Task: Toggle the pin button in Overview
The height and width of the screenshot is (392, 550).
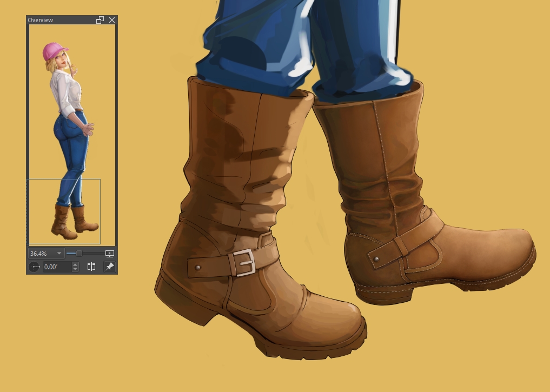Action: click(x=110, y=267)
